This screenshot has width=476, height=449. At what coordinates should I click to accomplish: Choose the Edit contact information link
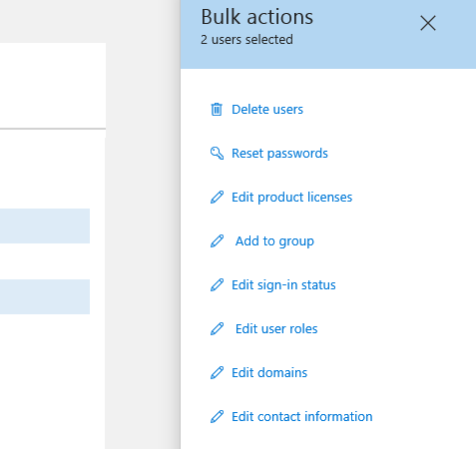click(302, 417)
